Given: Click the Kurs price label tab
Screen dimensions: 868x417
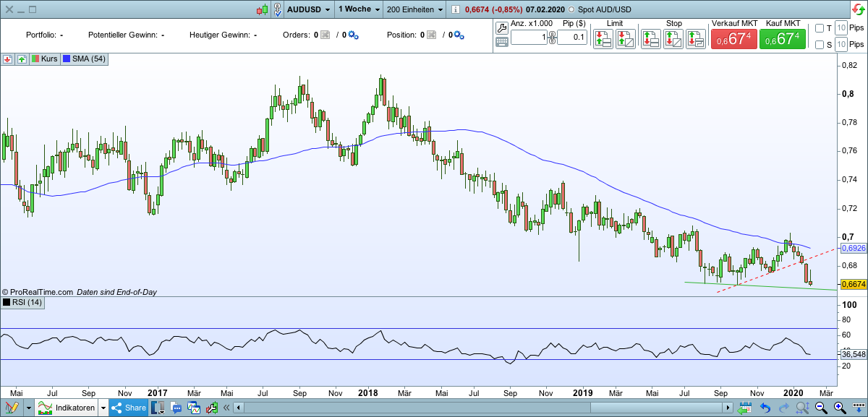Looking at the screenshot, I should click(x=44, y=59).
